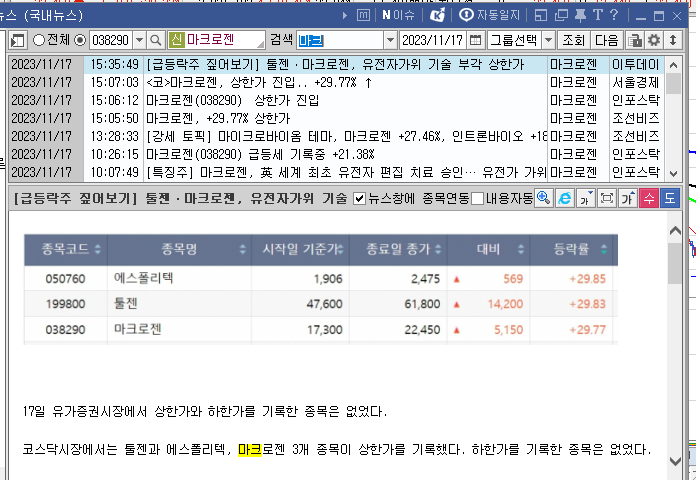
Task: Click the 다음 next button
Action: (607, 40)
